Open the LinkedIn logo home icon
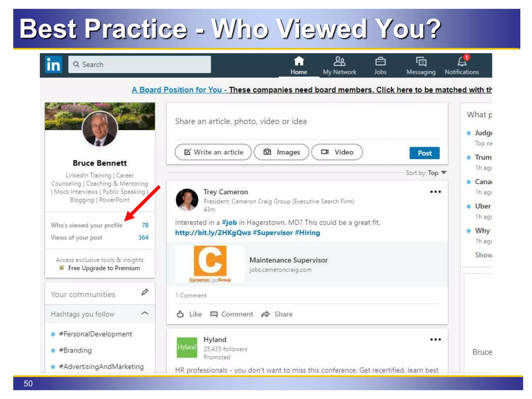This screenshot has width=532, height=399. [x=54, y=64]
